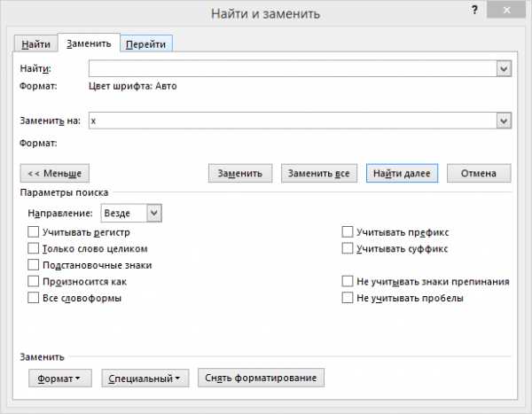
Task: Enable Не учитывать пробелы checkbox
Action: pos(348,298)
